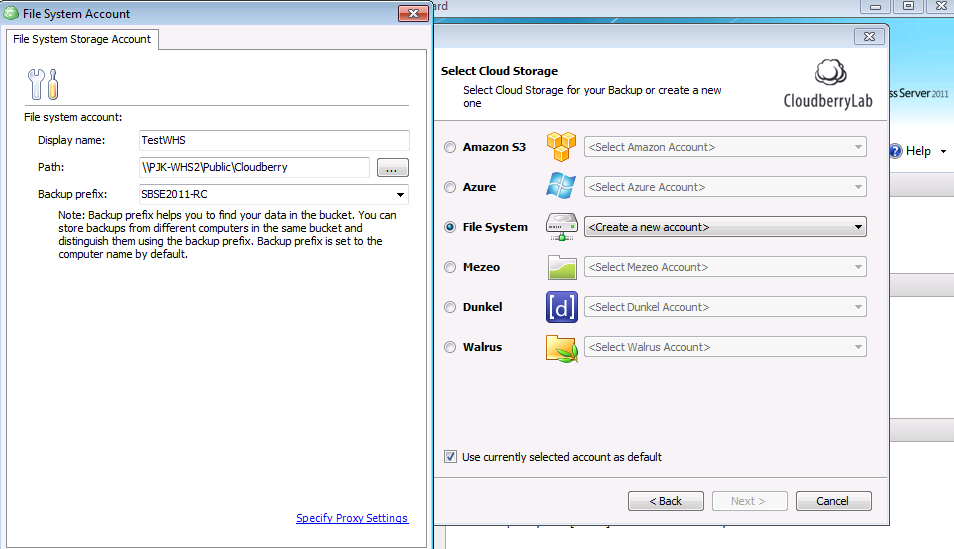
Task: Select the Walrus radio button
Action: pyautogui.click(x=450, y=347)
